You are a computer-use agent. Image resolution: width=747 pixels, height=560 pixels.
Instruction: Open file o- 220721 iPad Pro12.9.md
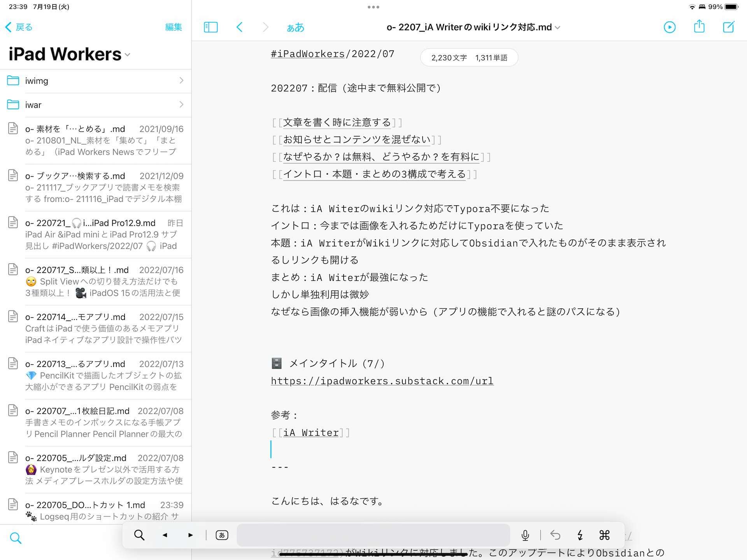[96, 234]
